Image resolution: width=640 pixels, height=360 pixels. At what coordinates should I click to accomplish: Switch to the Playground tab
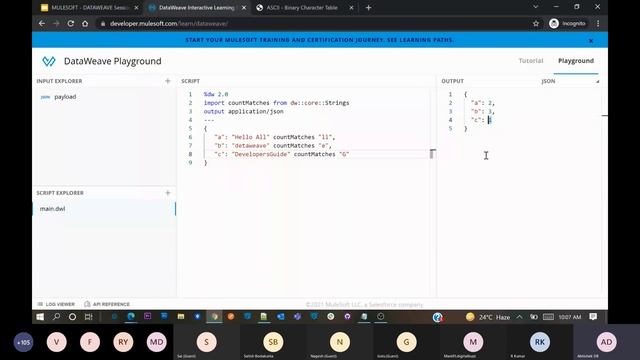pyautogui.click(x=576, y=61)
